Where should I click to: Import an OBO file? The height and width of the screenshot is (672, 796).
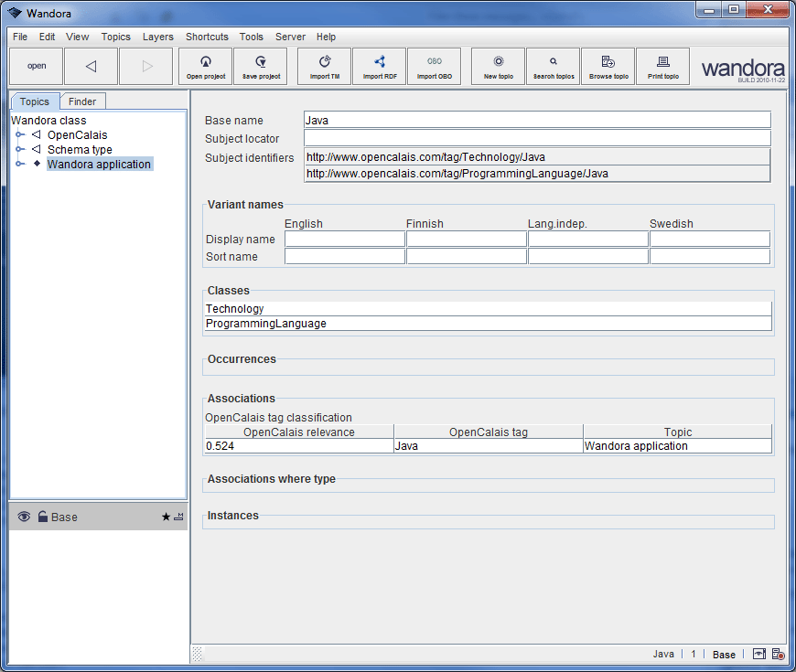point(434,66)
